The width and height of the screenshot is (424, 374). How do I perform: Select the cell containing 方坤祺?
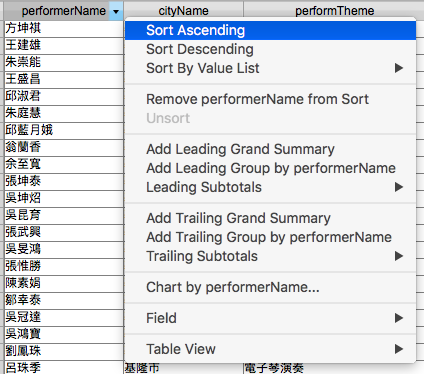point(64,28)
